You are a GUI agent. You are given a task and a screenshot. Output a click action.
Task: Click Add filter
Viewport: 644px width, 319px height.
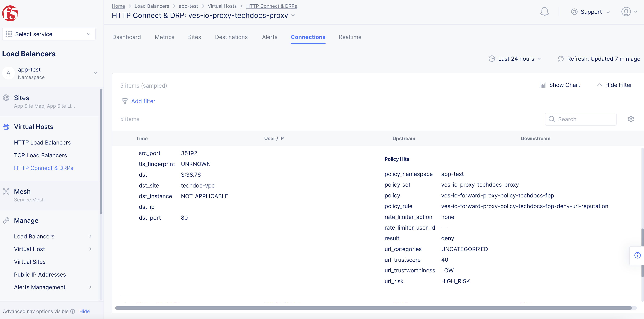tap(143, 101)
